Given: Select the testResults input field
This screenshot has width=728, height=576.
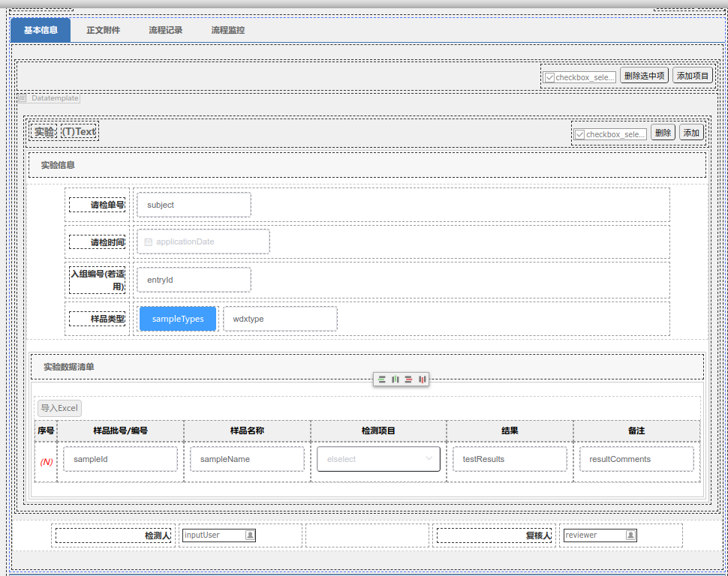Looking at the screenshot, I should pos(510,459).
